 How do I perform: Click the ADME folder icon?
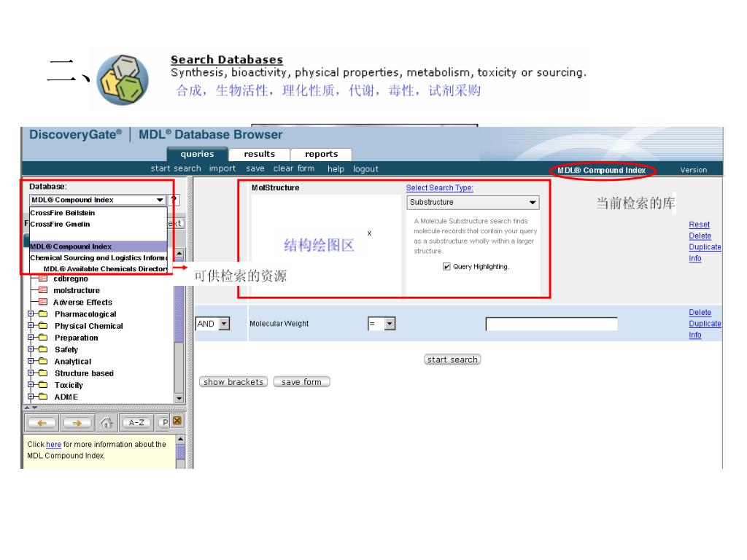click(43, 397)
